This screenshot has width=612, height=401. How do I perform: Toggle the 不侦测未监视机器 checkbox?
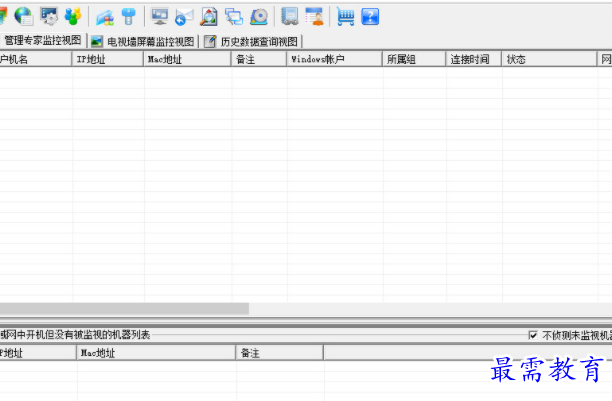pyautogui.click(x=533, y=335)
